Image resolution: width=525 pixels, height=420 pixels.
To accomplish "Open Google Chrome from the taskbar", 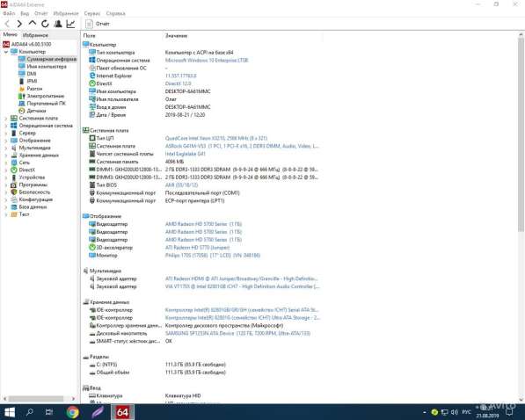I will [73, 412].
